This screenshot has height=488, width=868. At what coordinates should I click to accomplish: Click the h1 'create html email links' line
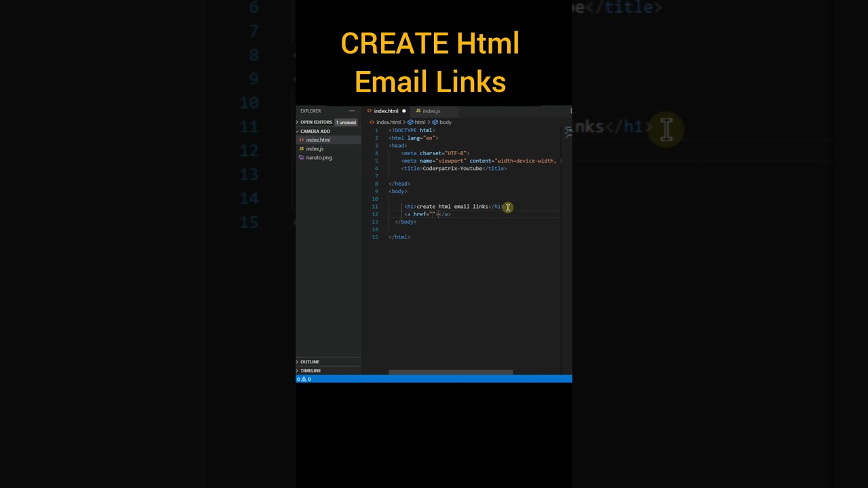pyautogui.click(x=454, y=207)
